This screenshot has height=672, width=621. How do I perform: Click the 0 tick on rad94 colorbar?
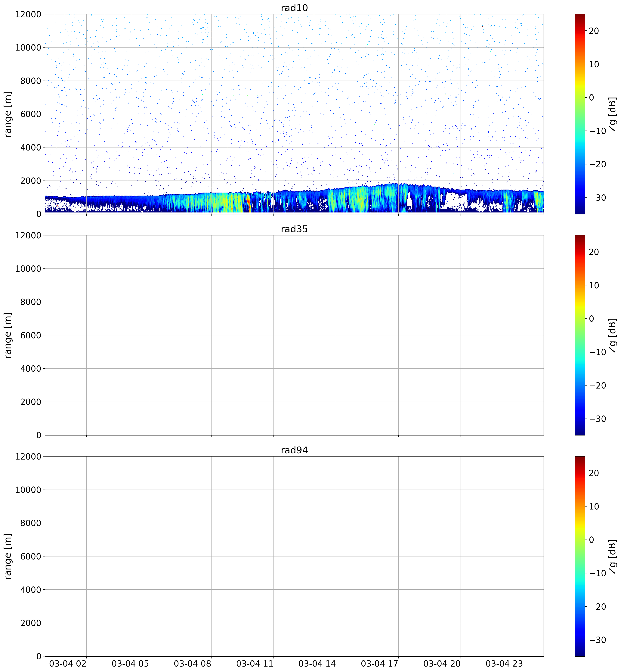coord(592,540)
